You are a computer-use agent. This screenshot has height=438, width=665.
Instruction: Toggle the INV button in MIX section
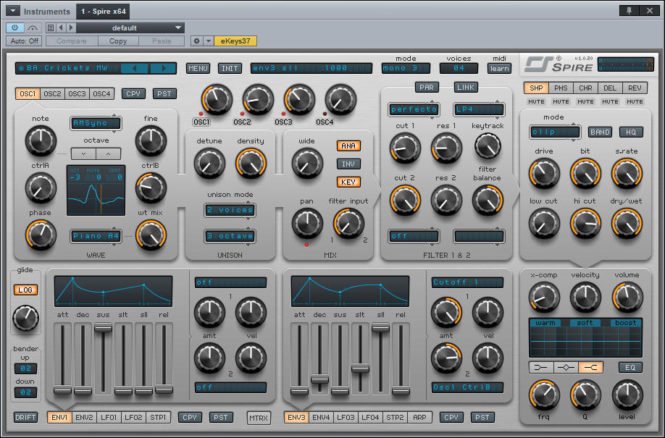click(349, 164)
